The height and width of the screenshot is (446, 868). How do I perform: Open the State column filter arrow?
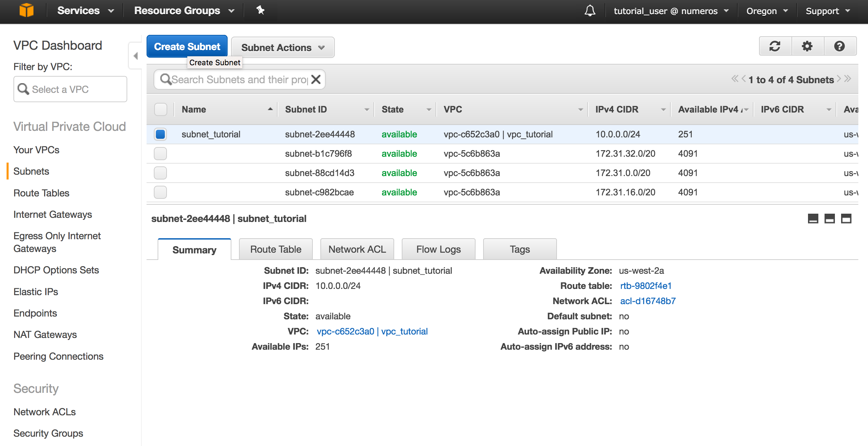pos(429,110)
